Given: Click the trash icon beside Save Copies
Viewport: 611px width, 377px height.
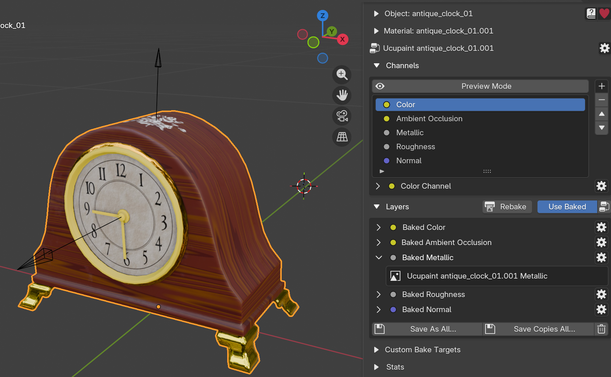Looking at the screenshot, I should click(601, 329).
